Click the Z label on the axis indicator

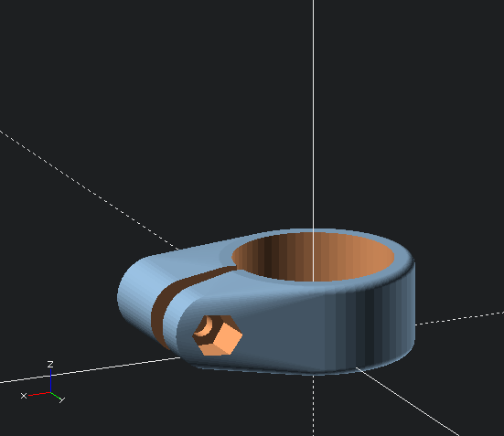coord(50,365)
